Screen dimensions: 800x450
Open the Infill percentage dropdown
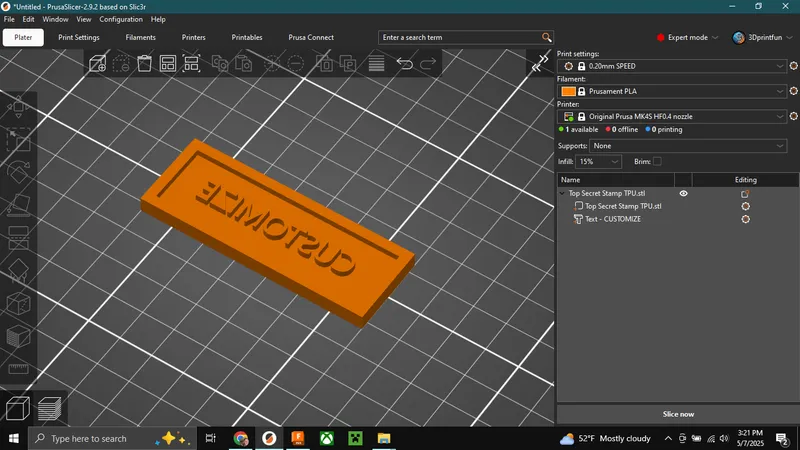tap(598, 162)
